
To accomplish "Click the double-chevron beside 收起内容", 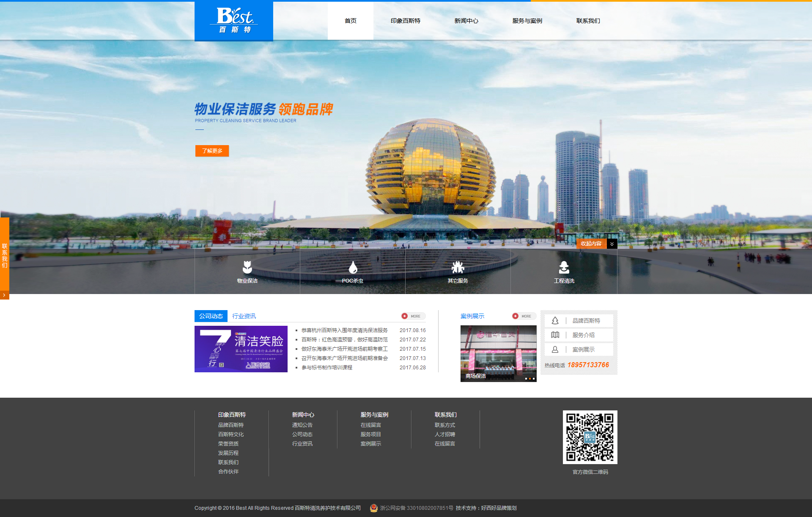I will click(x=612, y=244).
